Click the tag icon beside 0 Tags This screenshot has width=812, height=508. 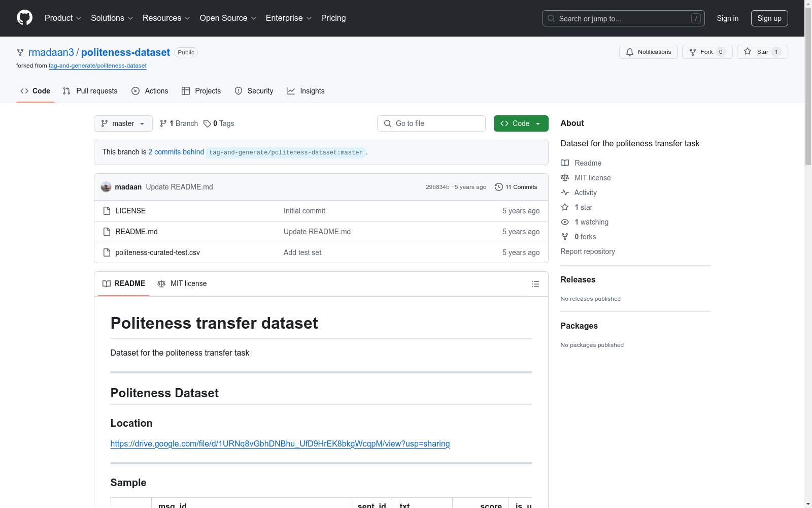(x=207, y=123)
